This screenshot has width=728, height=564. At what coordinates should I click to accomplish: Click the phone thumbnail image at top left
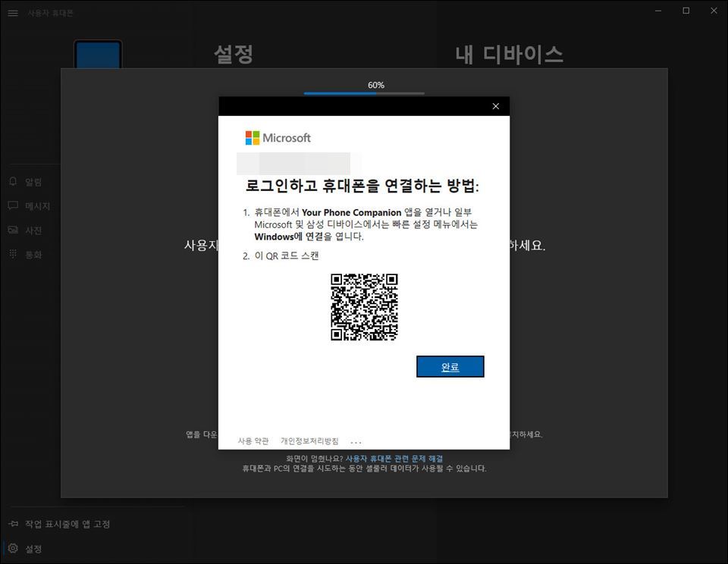pos(98,55)
